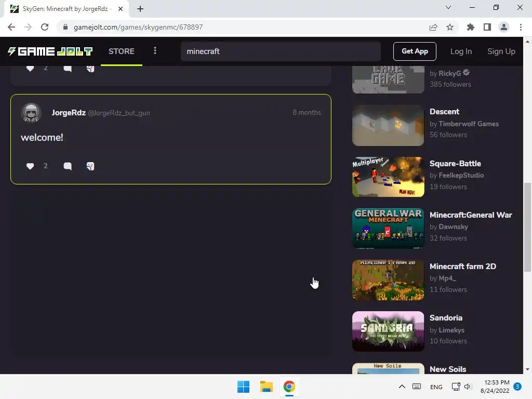Click the sticker icon on welcome! comment
The height and width of the screenshot is (399, 532).
click(90, 166)
